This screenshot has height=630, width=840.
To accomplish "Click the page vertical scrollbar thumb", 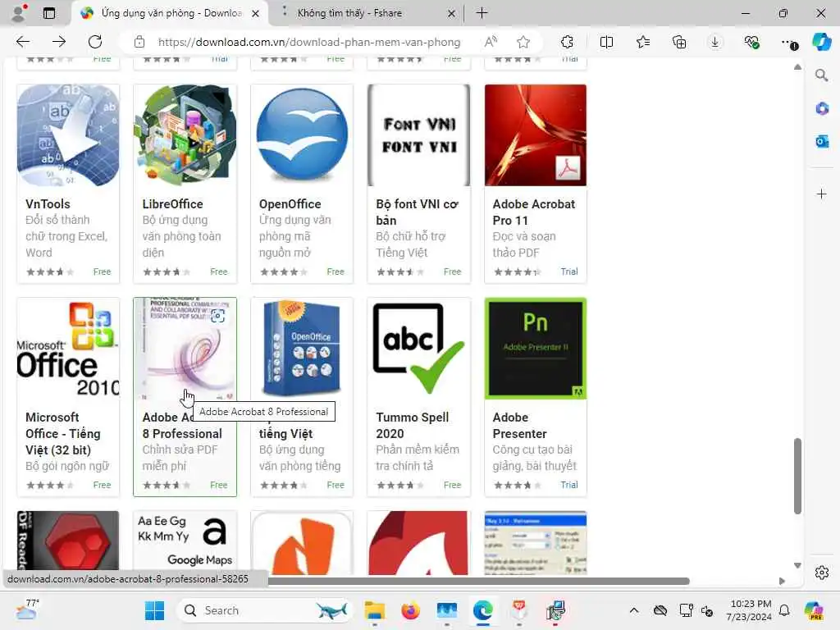I will [797, 476].
